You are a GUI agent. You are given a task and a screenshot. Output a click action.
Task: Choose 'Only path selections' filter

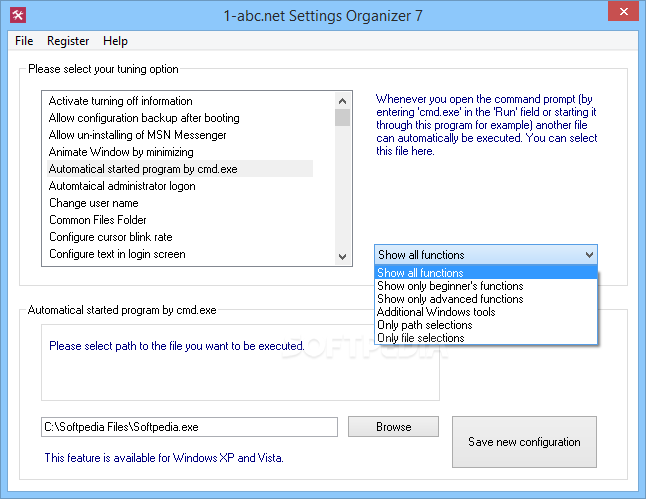(486, 325)
